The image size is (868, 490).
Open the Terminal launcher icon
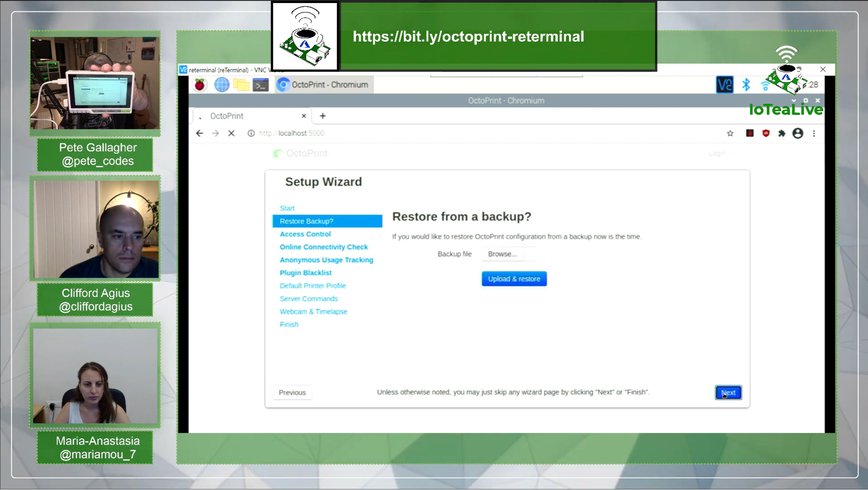[x=261, y=85]
